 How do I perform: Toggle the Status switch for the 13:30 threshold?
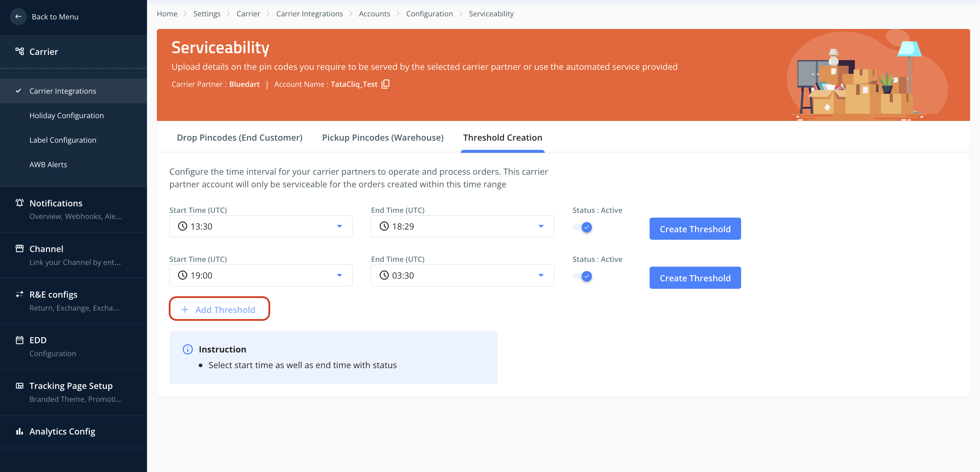point(583,227)
